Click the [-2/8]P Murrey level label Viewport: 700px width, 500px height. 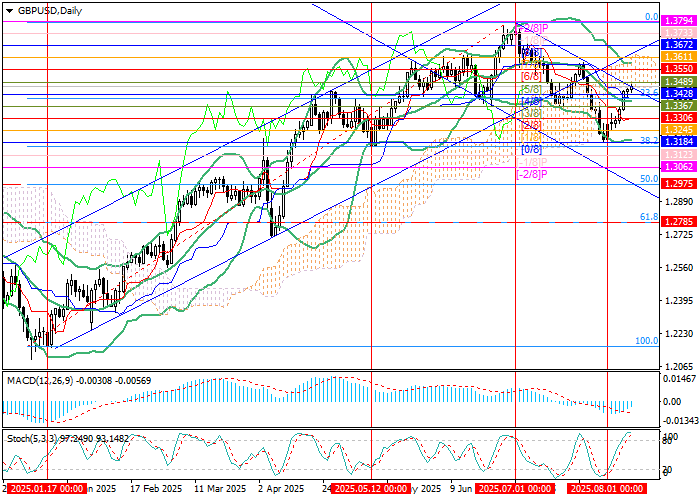532,174
